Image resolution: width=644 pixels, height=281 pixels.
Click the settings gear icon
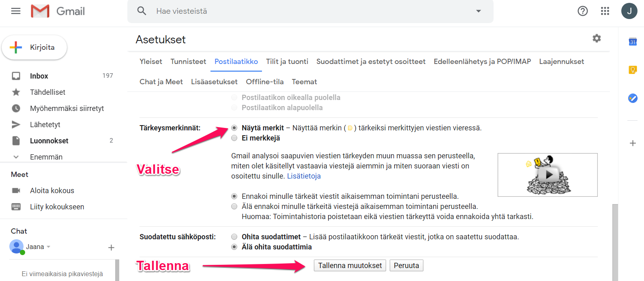pyautogui.click(x=597, y=38)
